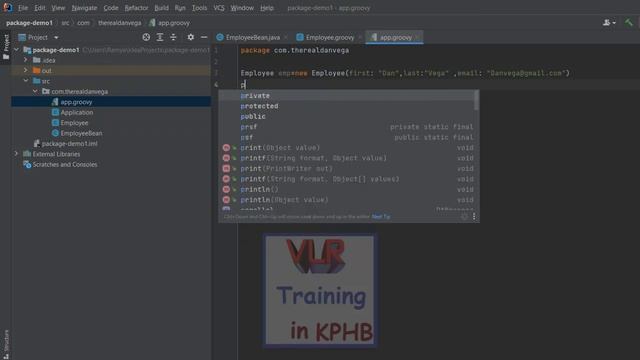This screenshot has width=640, height=360.
Task: Choose println(Object value) suggestion
Action: click(x=349, y=200)
